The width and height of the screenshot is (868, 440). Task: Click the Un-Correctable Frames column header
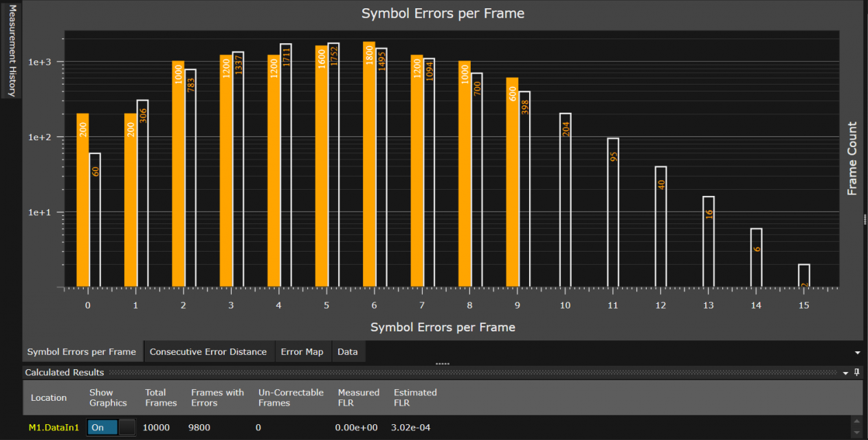[291, 397]
